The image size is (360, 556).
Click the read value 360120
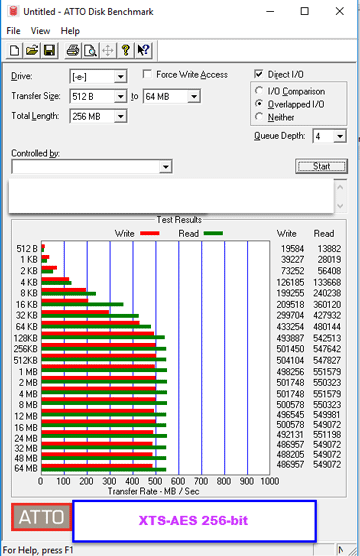[327, 305]
